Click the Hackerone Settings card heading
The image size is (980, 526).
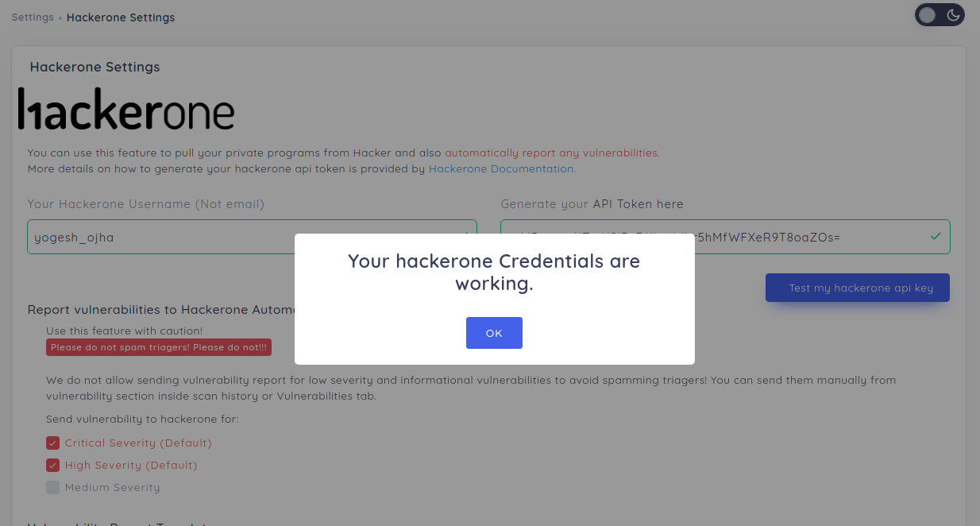95,68
